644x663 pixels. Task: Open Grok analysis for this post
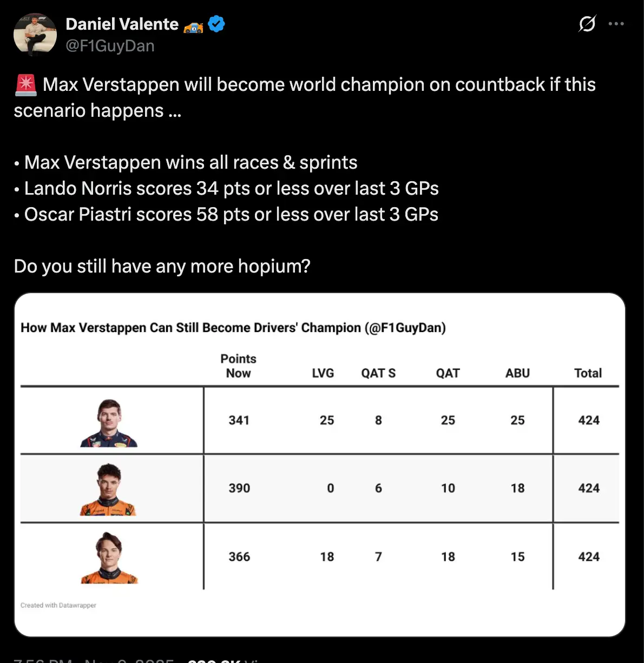click(588, 24)
